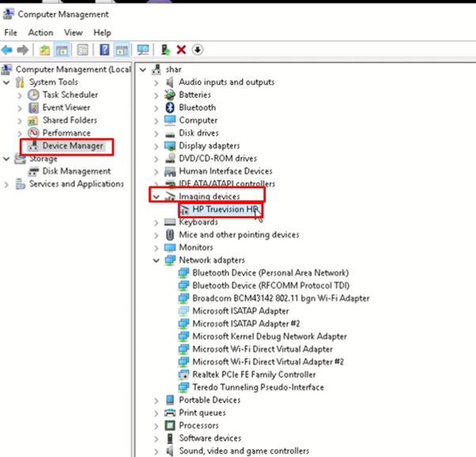Click Scan for hardware changes monitor icon
Image resolution: width=476 pixels, height=457 pixels.
143,50
